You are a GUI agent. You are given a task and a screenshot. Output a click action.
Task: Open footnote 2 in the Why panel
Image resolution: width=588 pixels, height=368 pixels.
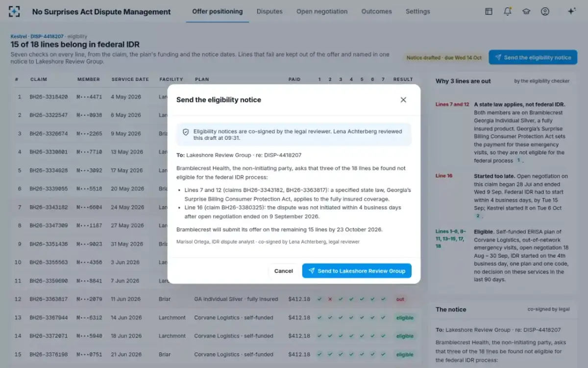click(478, 216)
